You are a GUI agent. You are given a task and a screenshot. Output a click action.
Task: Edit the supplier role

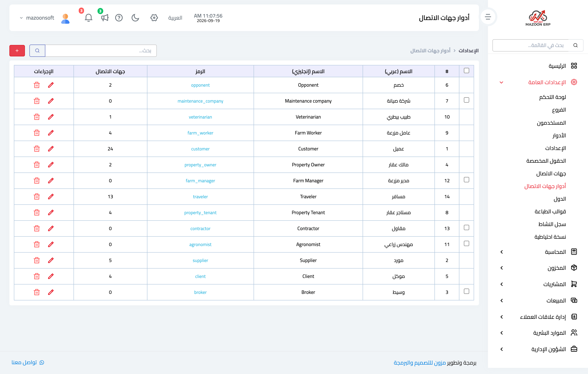(51, 260)
